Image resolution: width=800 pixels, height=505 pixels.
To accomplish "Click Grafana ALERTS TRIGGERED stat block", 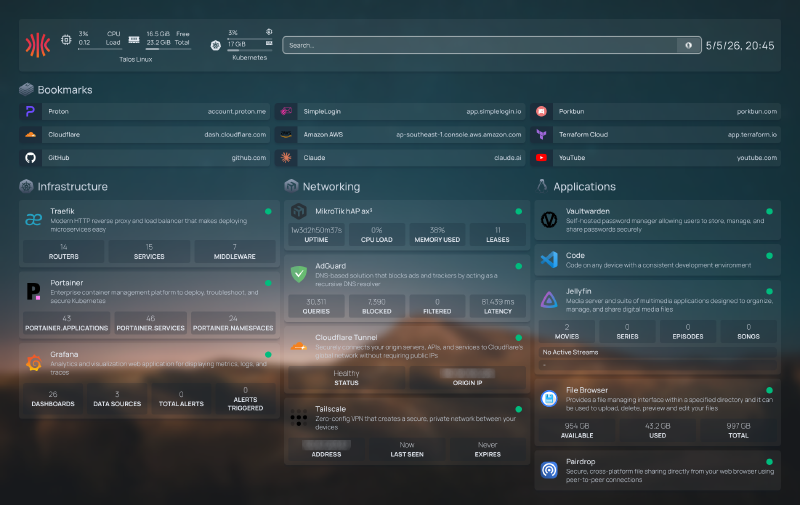I will 245,399.
